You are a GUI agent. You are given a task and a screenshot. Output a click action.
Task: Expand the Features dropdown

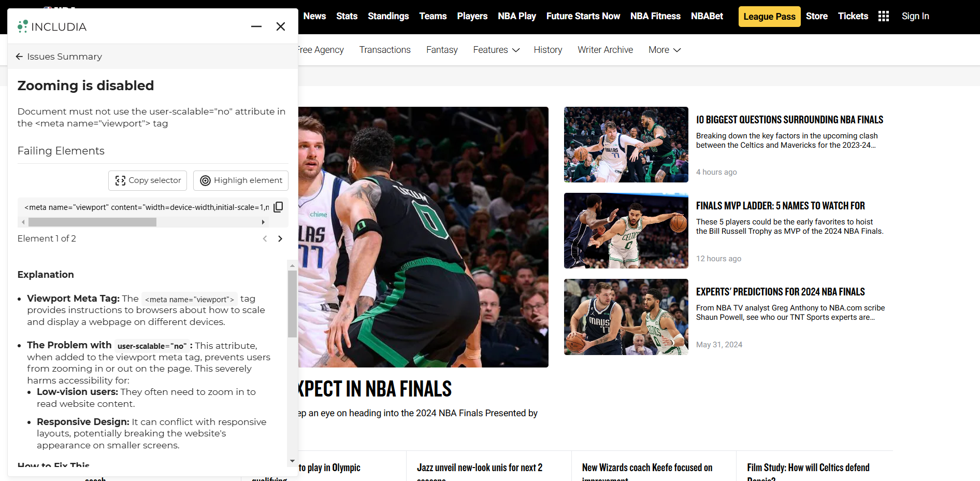pyautogui.click(x=496, y=50)
